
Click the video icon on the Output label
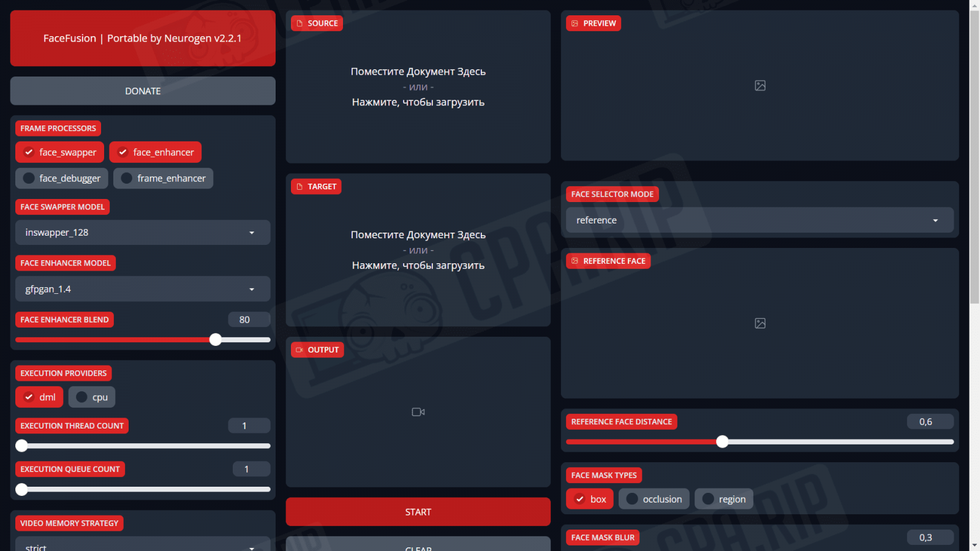tap(300, 350)
